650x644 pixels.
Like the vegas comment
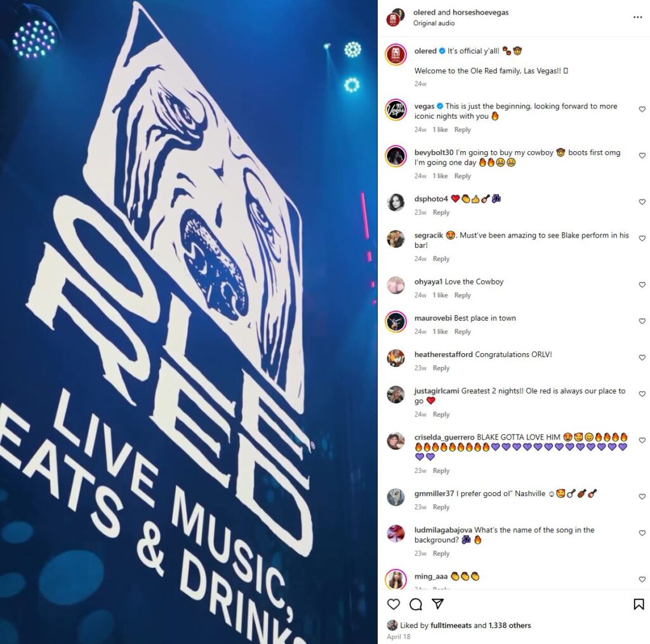[642, 109]
